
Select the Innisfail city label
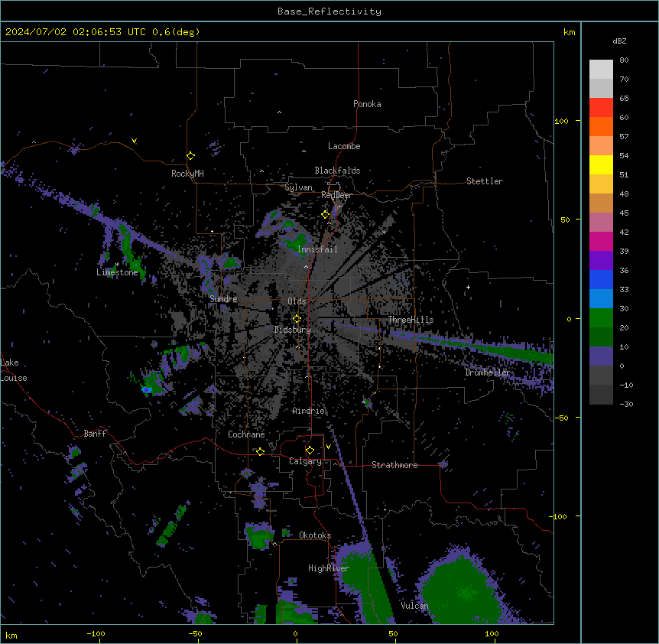click(x=317, y=249)
